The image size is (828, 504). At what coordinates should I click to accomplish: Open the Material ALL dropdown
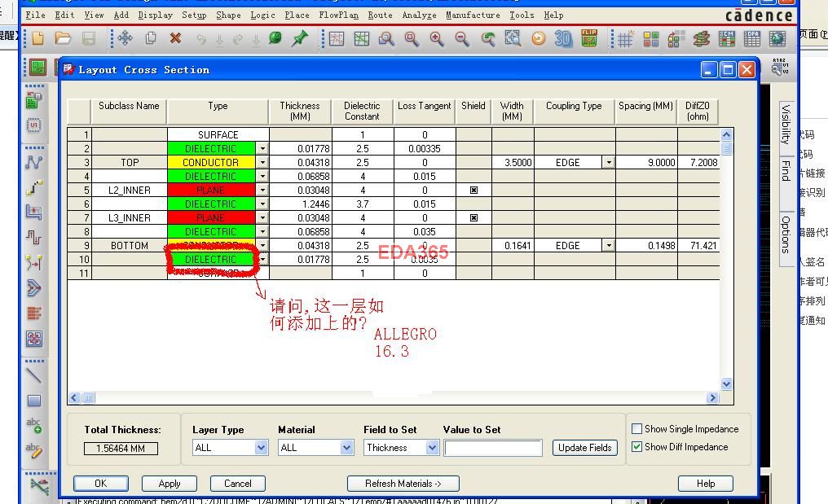[346, 448]
